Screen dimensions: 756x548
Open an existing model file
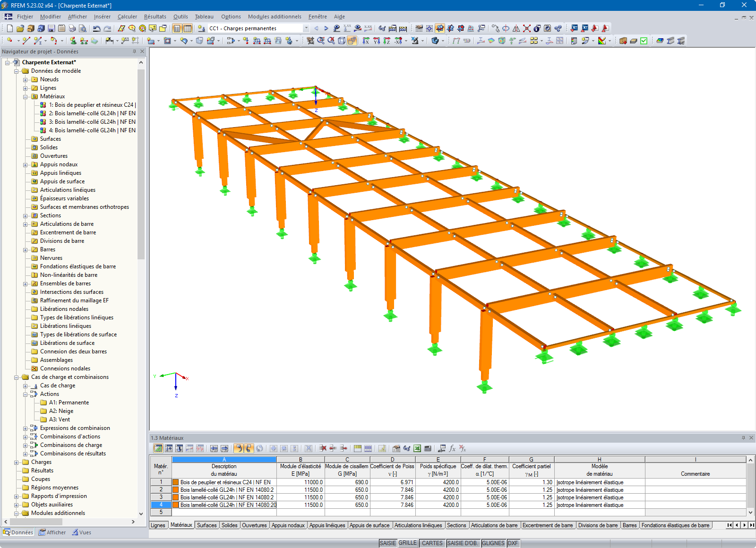coord(20,28)
